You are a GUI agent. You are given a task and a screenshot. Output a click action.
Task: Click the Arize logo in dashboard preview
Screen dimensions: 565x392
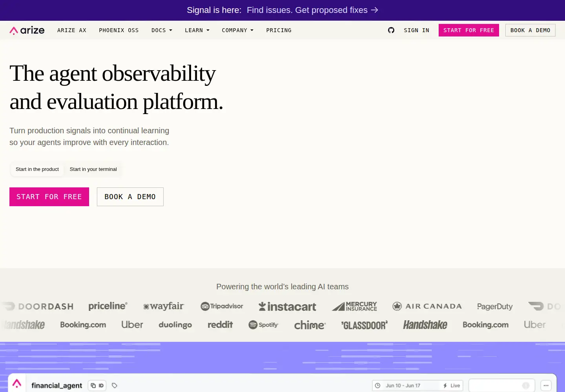pyautogui.click(x=17, y=383)
